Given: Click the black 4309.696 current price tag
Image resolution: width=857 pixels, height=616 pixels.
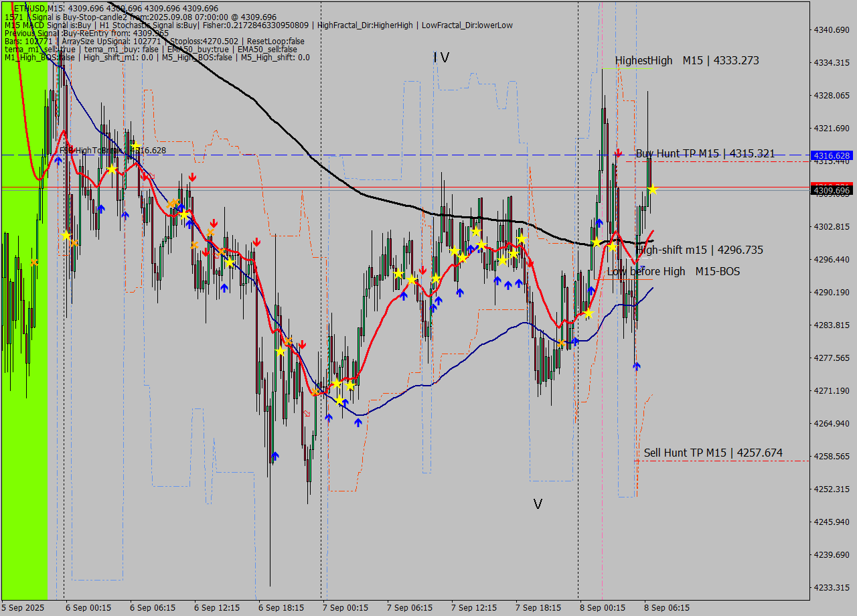Looking at the screenshot, I should pos(831,191).
